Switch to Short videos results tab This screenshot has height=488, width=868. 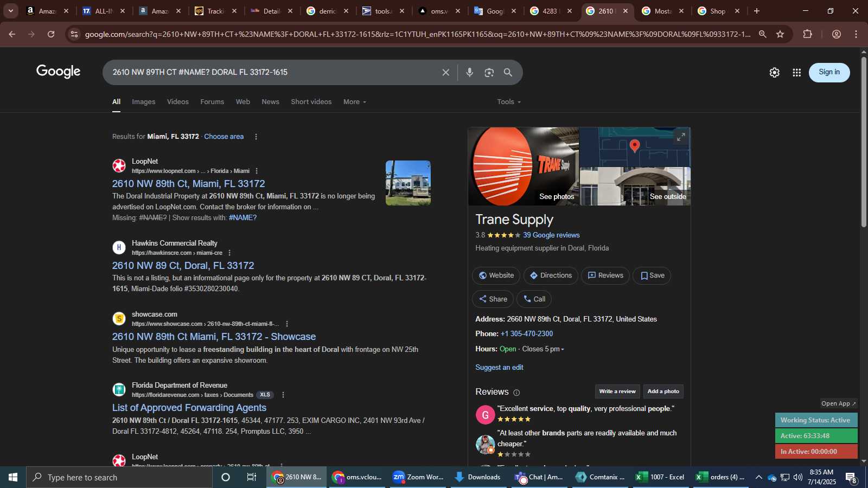[x=311, y=102]
